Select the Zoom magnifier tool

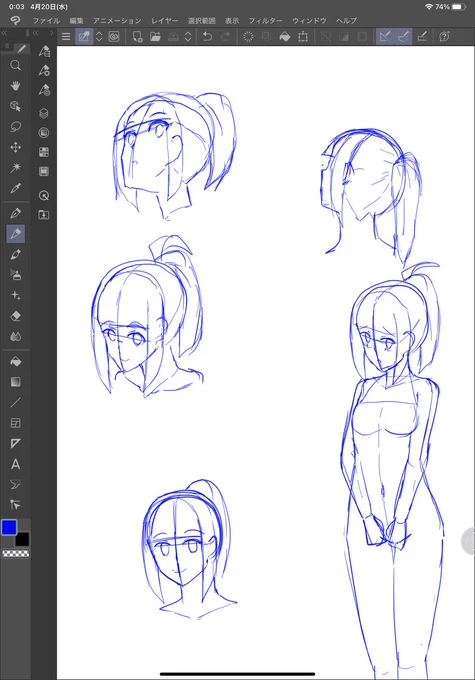point(15,65)
